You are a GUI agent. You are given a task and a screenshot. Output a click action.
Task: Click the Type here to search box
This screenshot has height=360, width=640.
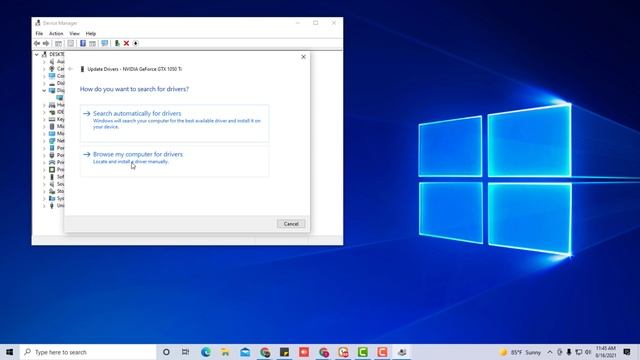(88, 352)
